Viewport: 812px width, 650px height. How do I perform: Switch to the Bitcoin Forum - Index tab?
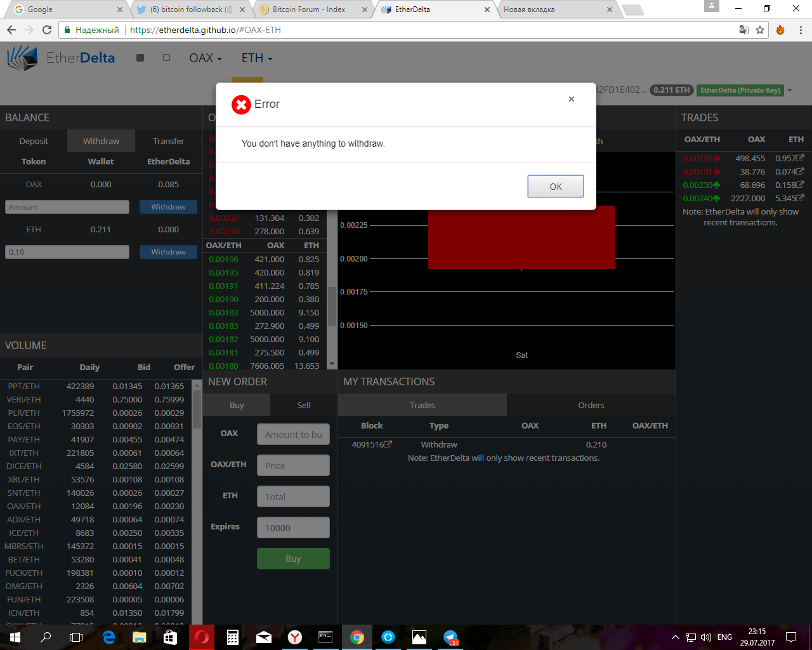point(312,10)
